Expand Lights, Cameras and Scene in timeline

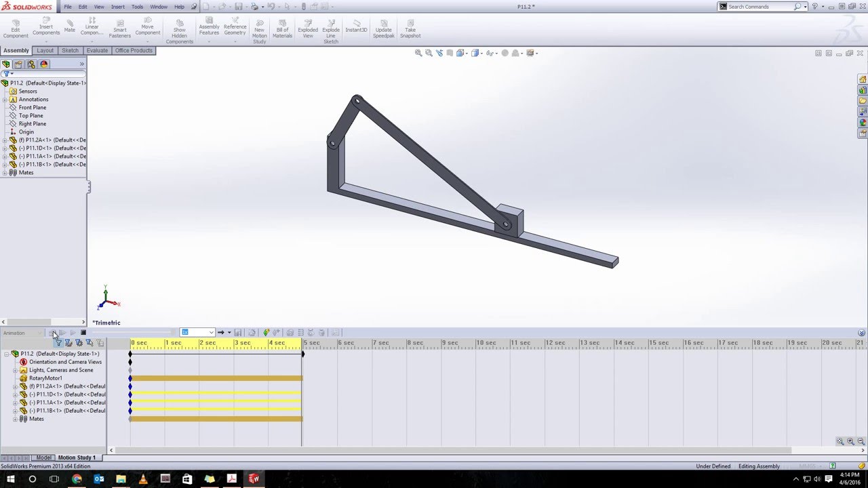(15, 370)
